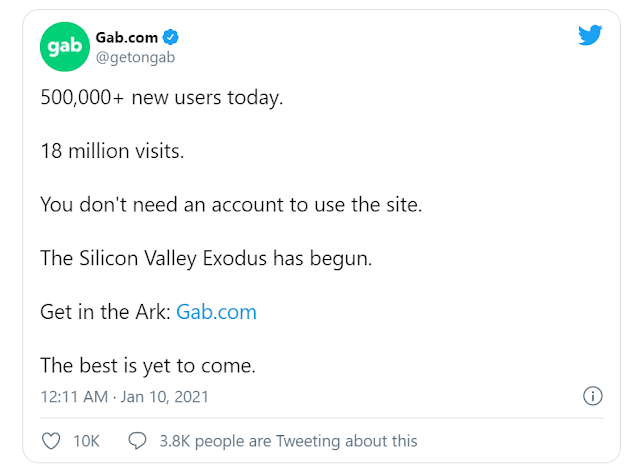Open the Gab.com display name profile
This screenshot has height=464, width=639.
tap(126, 37)
